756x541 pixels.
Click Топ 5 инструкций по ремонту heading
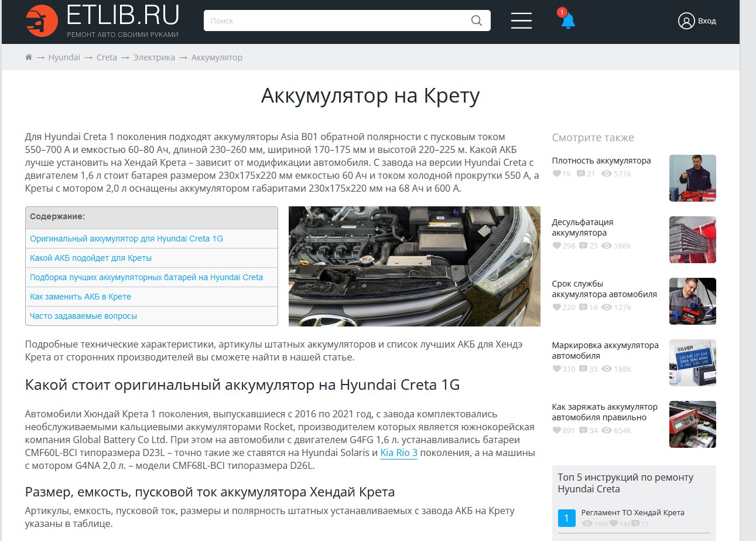625,483
